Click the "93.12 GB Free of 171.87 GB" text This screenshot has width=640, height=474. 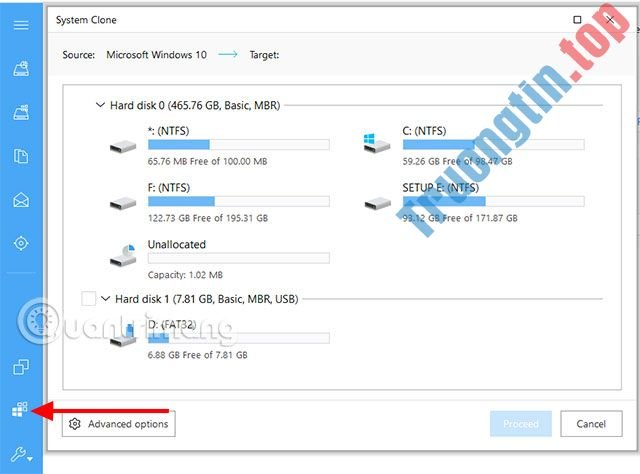pos(460,218)
